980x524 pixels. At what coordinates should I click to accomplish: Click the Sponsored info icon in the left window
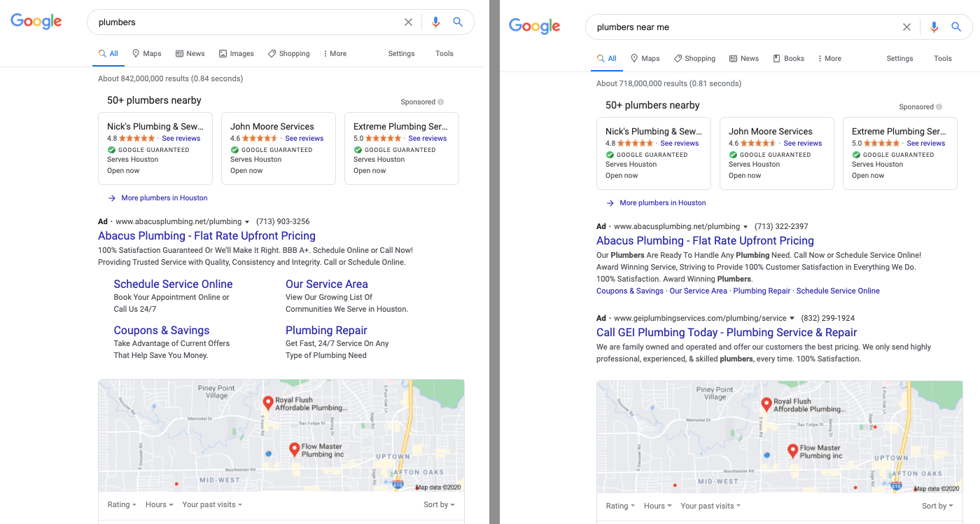point(441,102)
